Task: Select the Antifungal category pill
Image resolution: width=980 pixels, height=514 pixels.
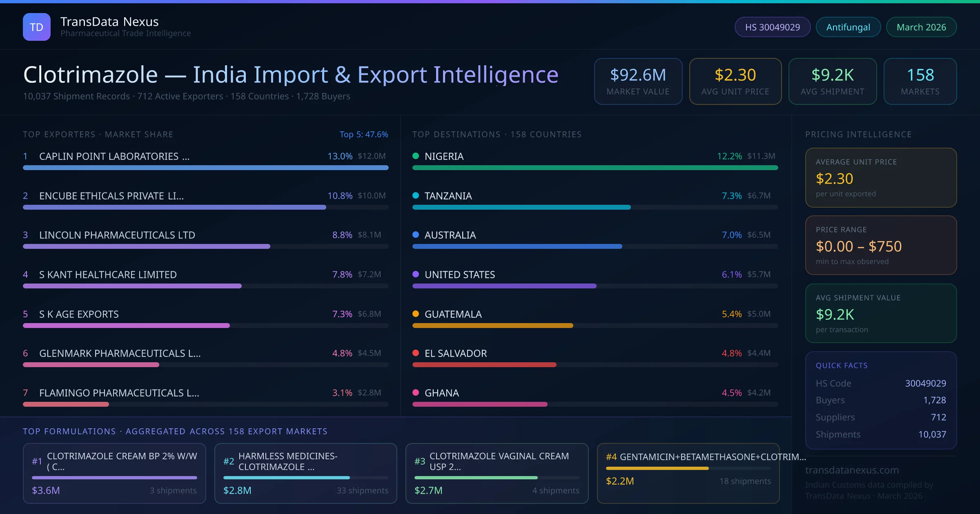Action: (x=848, y=27)
